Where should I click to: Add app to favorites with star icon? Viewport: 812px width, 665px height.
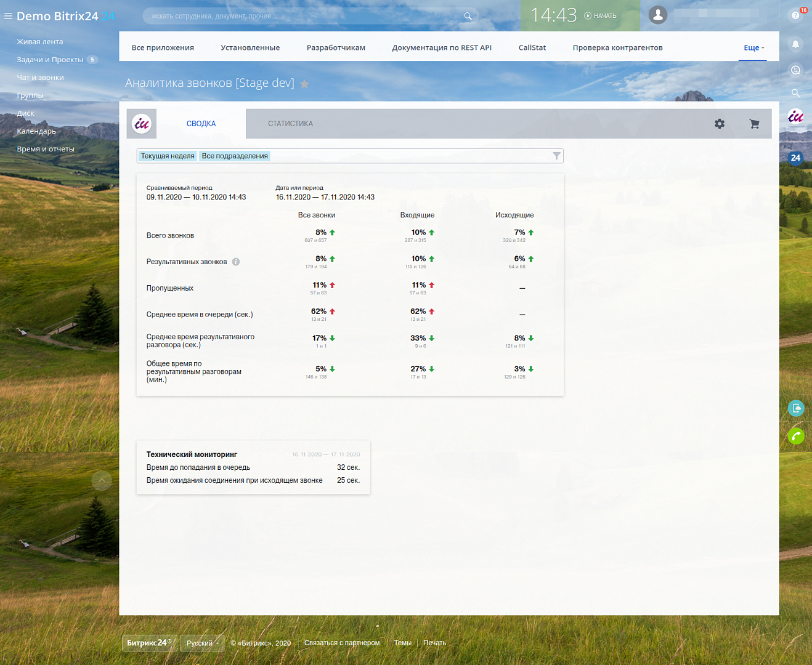304,84
